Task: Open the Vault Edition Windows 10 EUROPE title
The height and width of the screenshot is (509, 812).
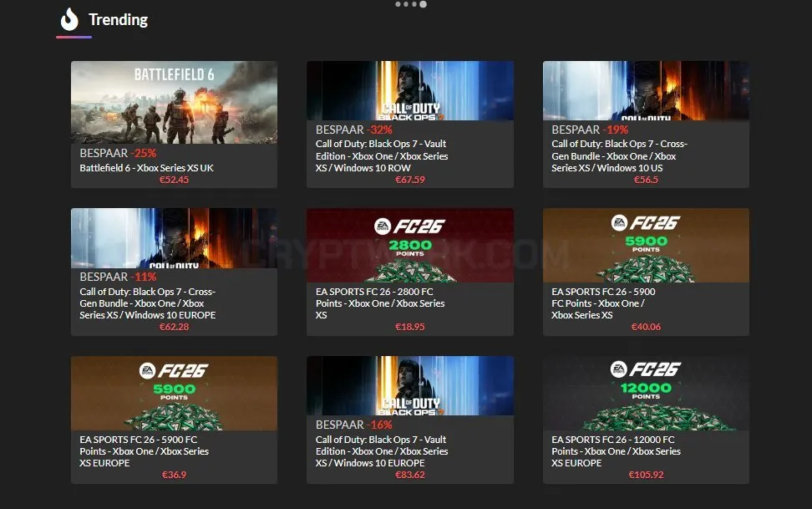Action: click(382, 451)
